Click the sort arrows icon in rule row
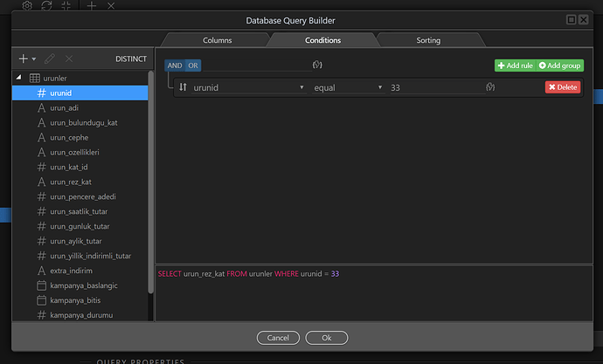This screenshot has height=364, width=603. click(183, 87)
